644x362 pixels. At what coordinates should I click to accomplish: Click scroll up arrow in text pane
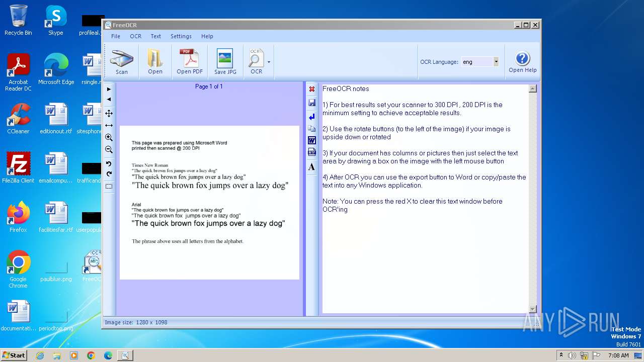coord(533,88)
